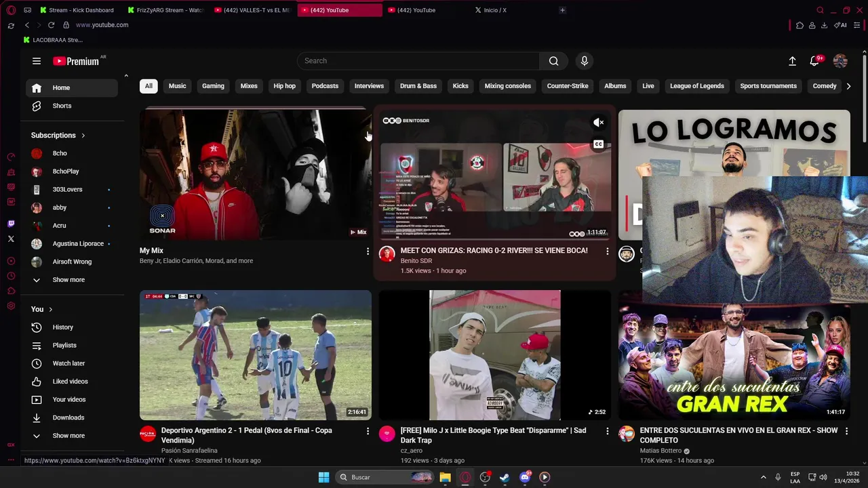The width and height of the screenshot is (868, 488).
Task: Select the Counter-Strike filter chip
Action: (x=568, y=86)
